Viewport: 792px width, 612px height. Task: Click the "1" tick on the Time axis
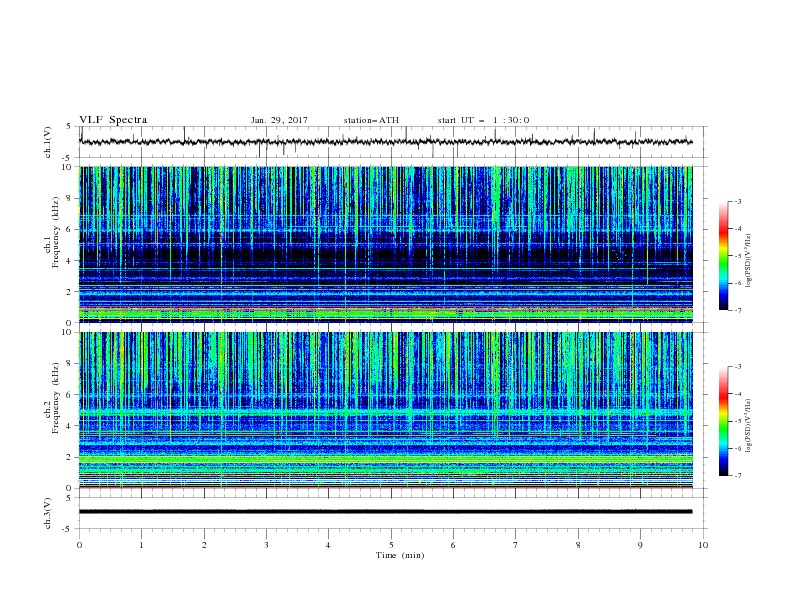141,545
